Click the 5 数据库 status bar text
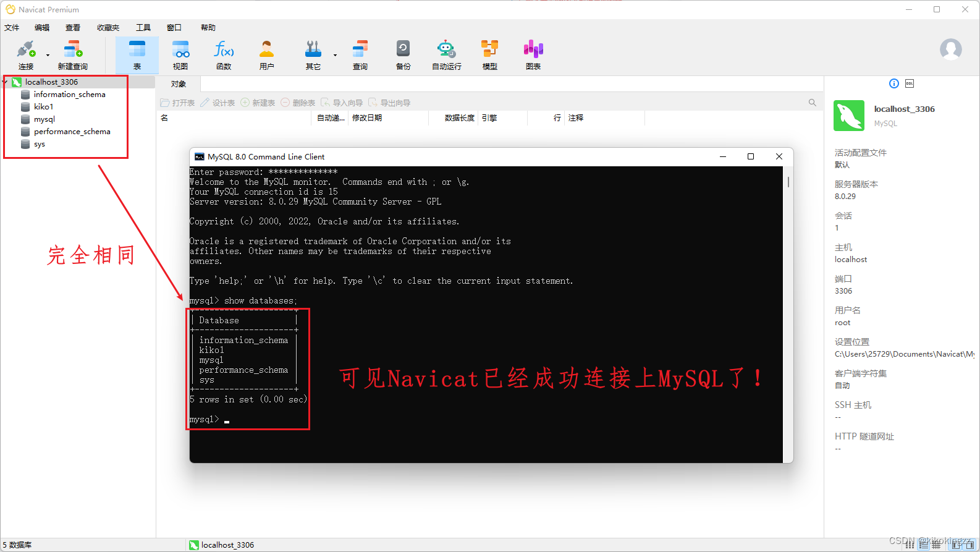Screen dimensions: 980x552 pyautogui.click(x=17, y=545)
